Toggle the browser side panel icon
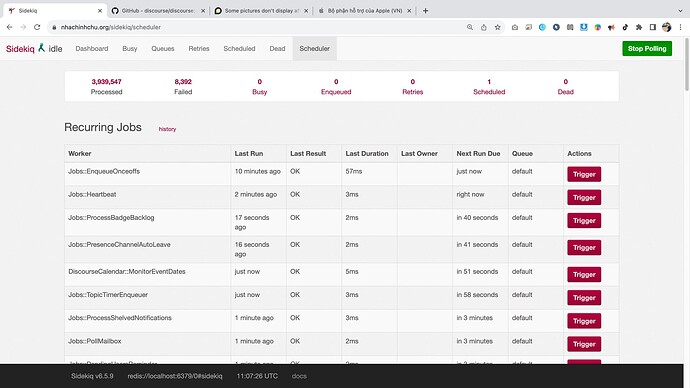Screen dimensions: 690x388 pos(653,27)
